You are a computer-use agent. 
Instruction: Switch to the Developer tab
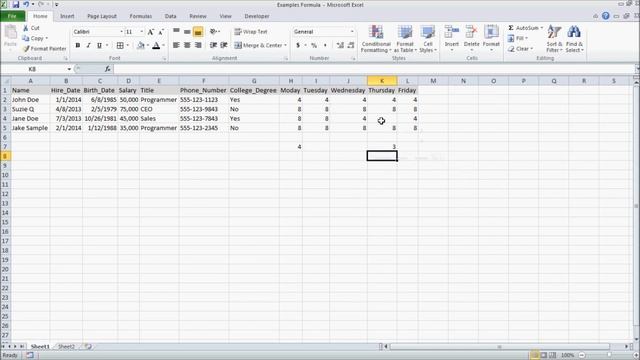[x=257, y=16]
